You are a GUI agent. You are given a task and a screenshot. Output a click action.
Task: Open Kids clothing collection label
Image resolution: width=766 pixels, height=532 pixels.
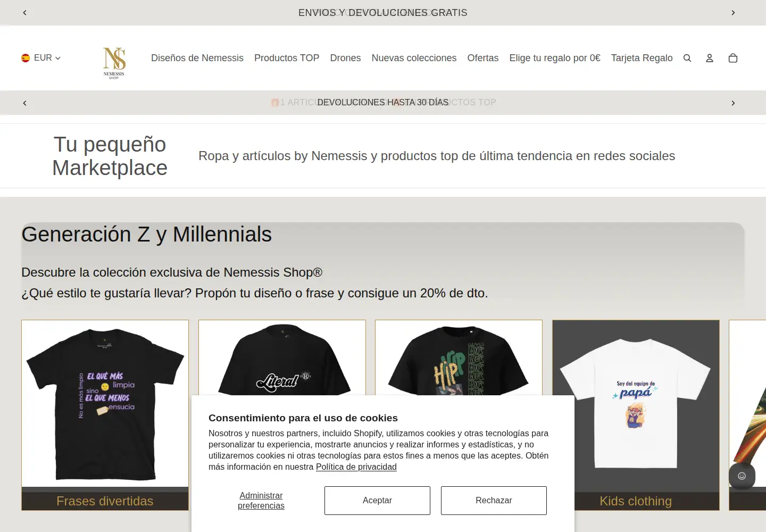[636, 501]
